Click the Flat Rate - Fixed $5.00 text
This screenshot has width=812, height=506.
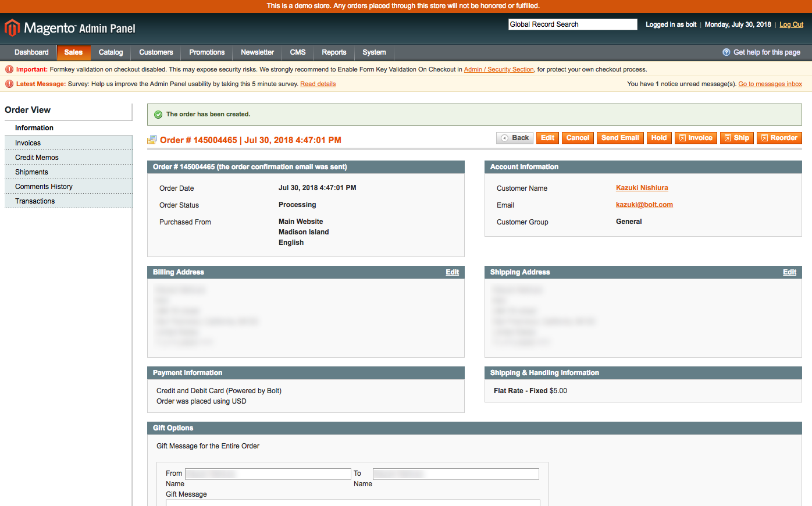tap(530, 391)
